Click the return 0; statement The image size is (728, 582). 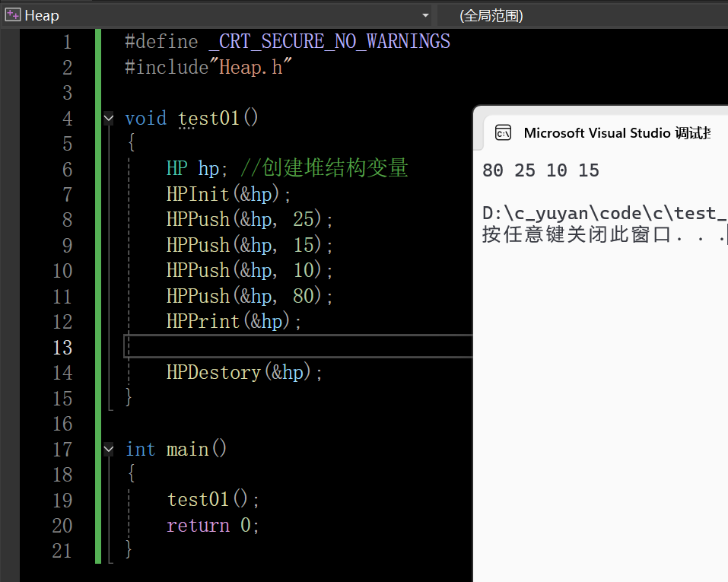(x=213, y=526)
